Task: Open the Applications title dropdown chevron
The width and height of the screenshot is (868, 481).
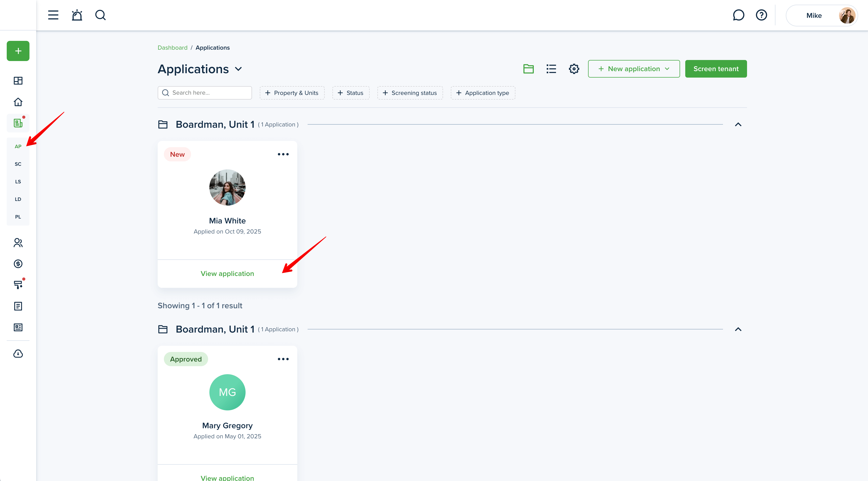Action: click(239, 69)
